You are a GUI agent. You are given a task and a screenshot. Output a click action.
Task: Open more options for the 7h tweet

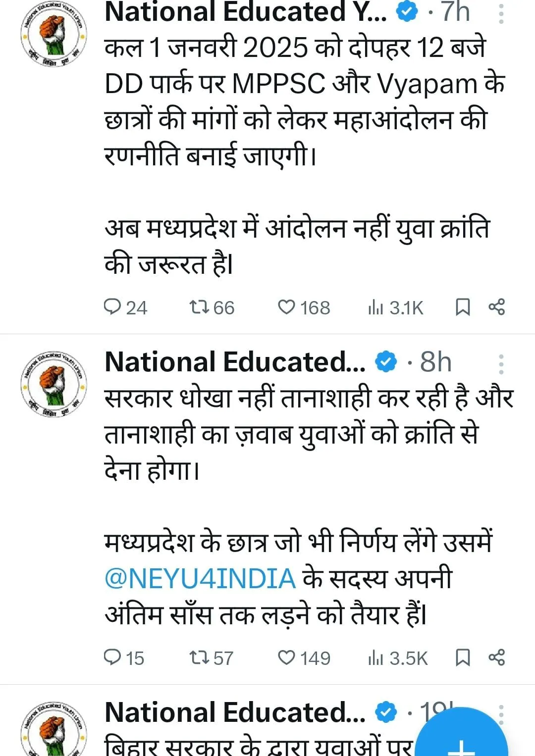point(501,13)
